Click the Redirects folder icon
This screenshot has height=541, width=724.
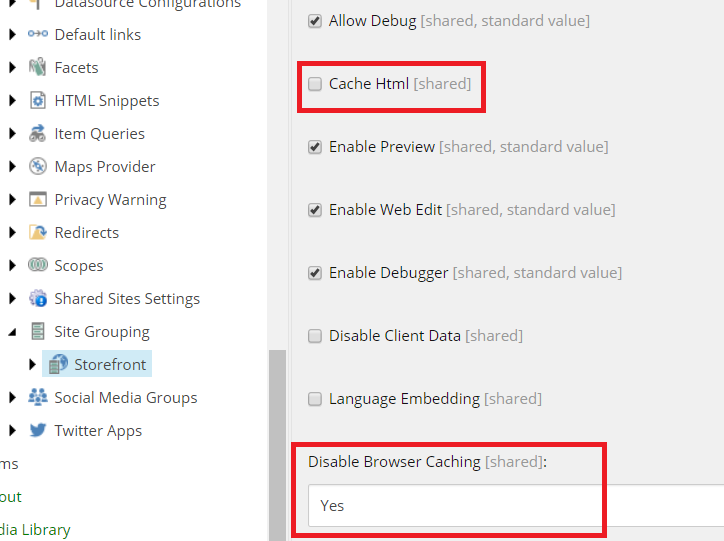pos(38,233)
